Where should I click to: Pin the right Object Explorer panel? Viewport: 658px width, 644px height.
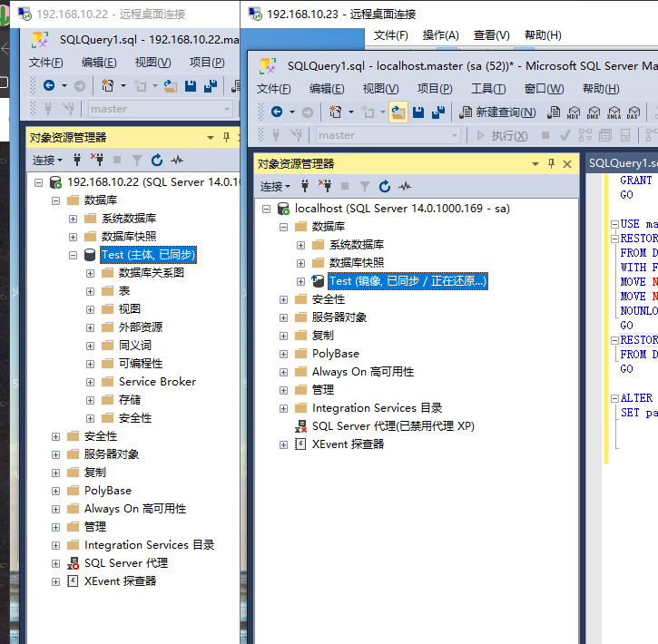[x=552, y=164]
